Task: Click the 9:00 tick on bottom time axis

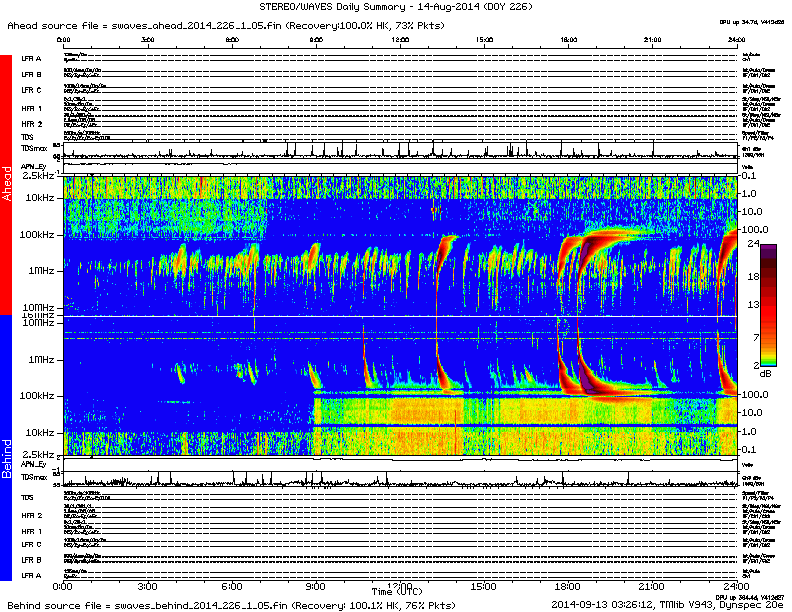Action: (x=315, y=586)
